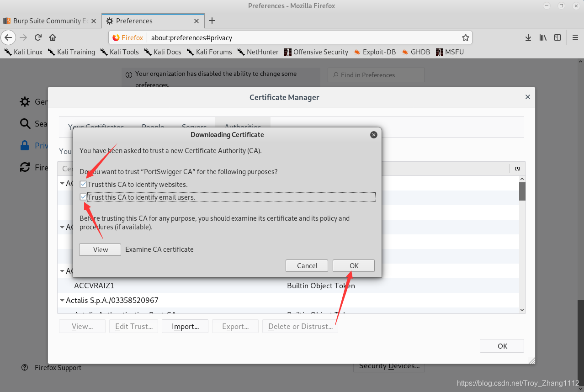Close the Burp Suite Community tab

pyautogui.click(x=94, y=21)
